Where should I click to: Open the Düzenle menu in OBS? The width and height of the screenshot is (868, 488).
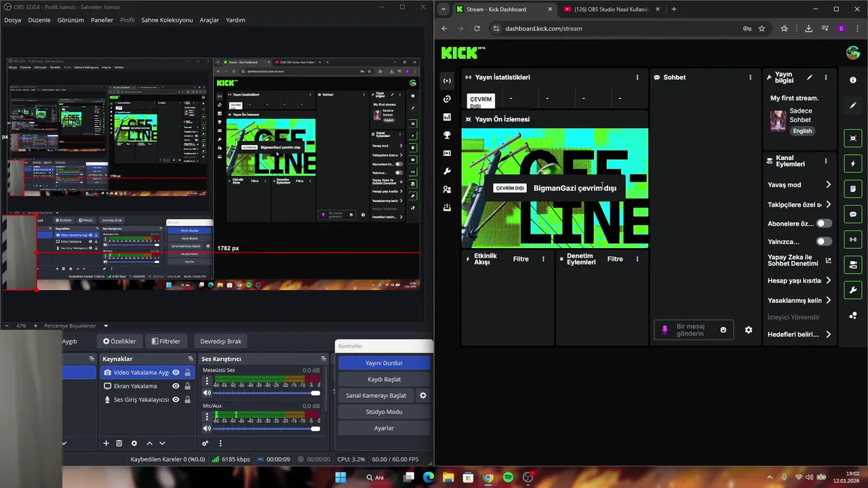point(39,20)
